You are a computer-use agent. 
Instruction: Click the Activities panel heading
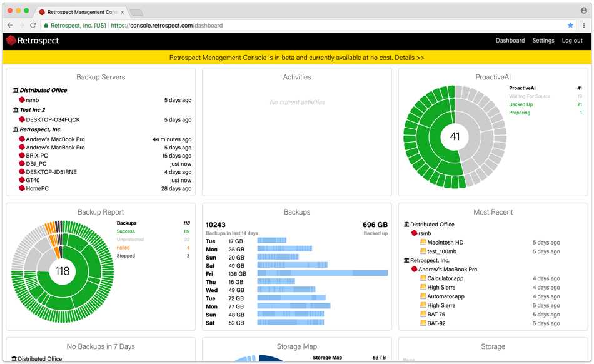(296, 78)
